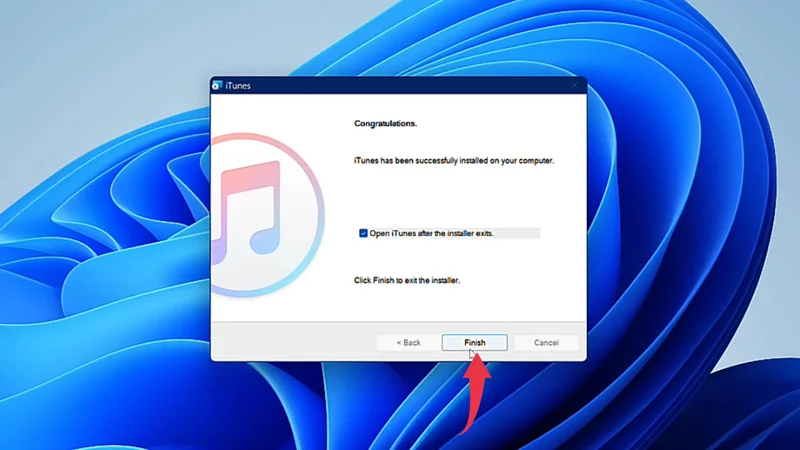Click the empty title bar area
800x450 pixels.
(400, 86)
